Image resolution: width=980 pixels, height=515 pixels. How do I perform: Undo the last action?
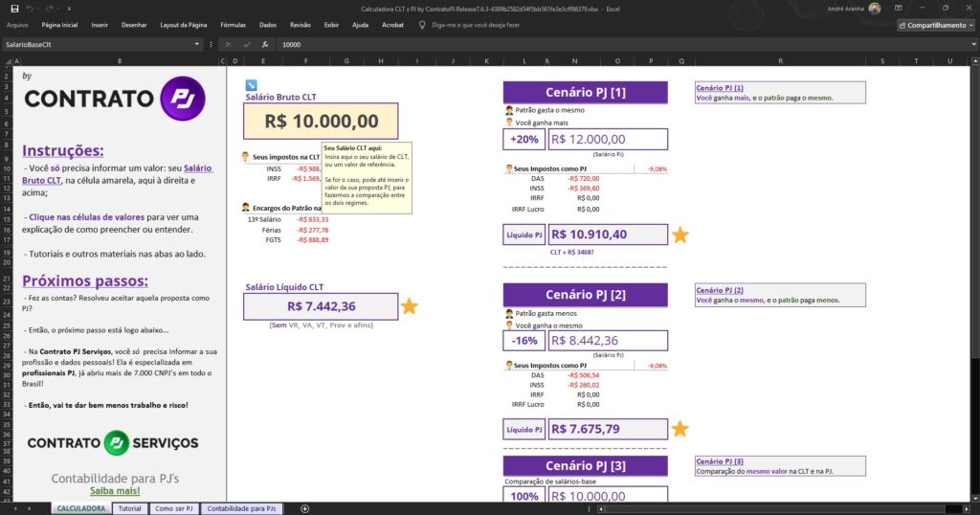click(x=30, y=9)
